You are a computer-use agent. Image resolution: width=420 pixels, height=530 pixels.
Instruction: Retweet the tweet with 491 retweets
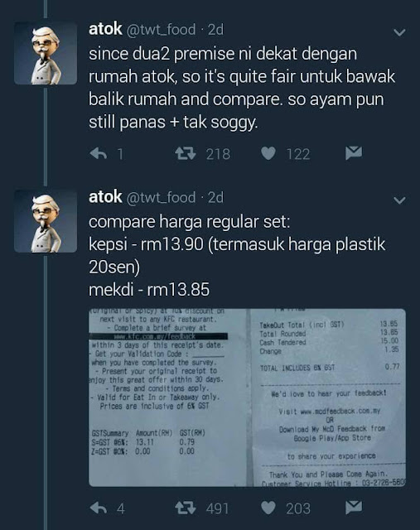point(186,508)
